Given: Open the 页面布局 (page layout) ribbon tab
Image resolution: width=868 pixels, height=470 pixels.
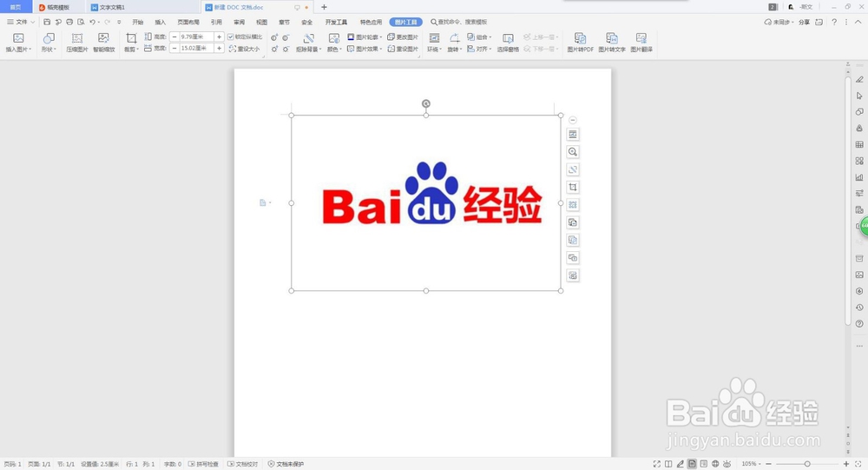Looking at the screenshot, I should tap(188, 23).
